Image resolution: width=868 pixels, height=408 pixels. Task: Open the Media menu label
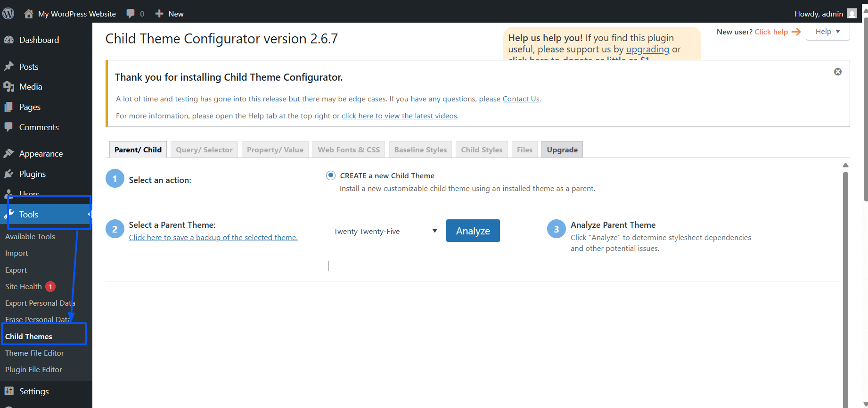(31, 87)
